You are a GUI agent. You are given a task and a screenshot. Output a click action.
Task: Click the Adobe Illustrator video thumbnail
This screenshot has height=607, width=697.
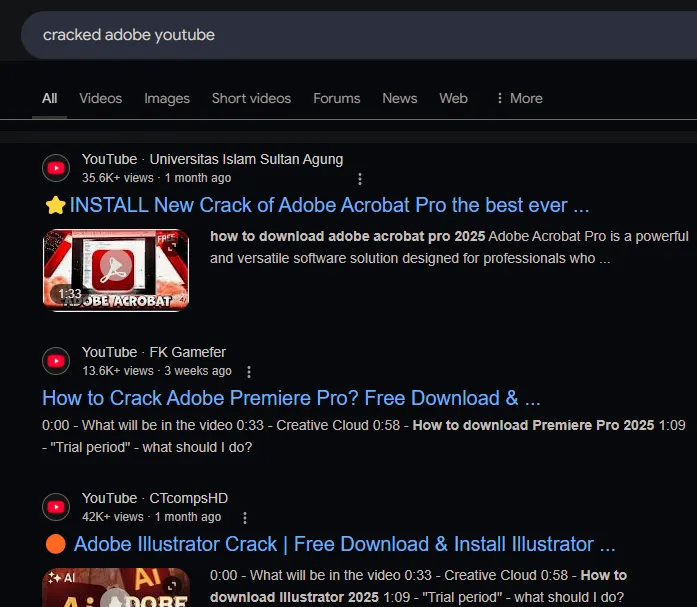click(x=116, y=587)
